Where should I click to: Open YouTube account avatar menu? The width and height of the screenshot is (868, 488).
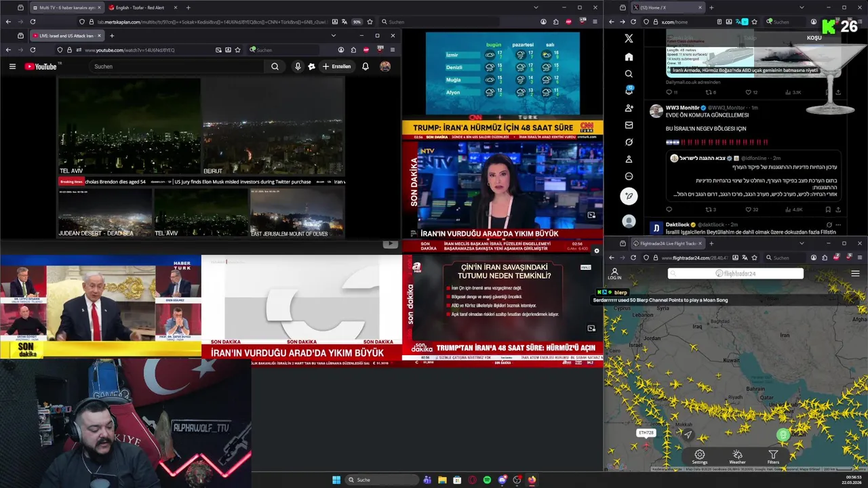point(385,66)
